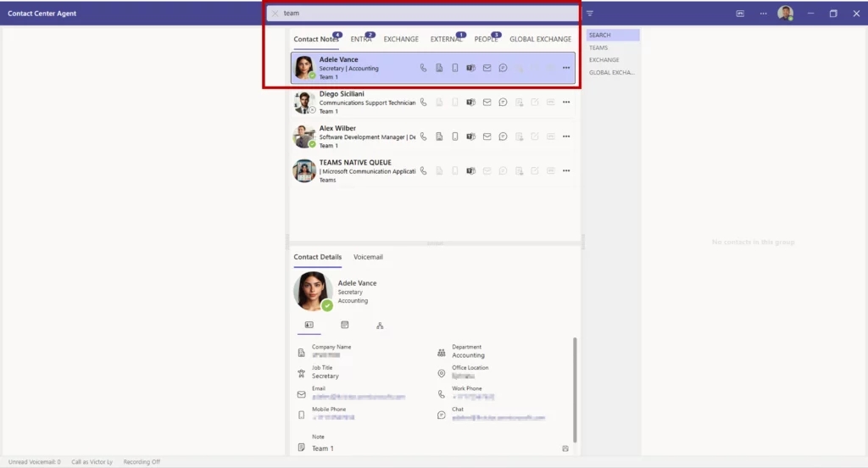The image size is (868, 468).
Task: Expand more options menu for Alex Wilber
Action: click(566, 136)
